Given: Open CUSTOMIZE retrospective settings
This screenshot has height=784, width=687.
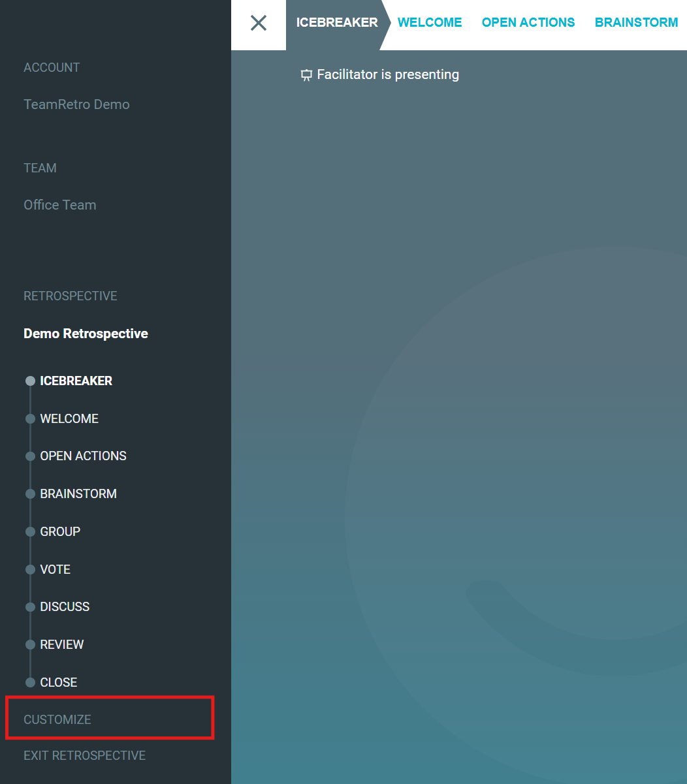Looking at the screenshot, I should point(57,719).
